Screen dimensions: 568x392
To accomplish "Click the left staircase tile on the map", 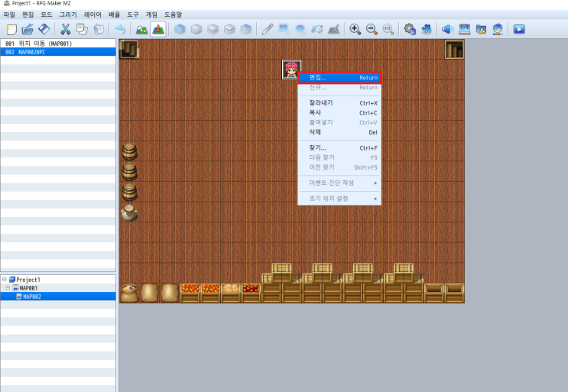I will 129,49.
